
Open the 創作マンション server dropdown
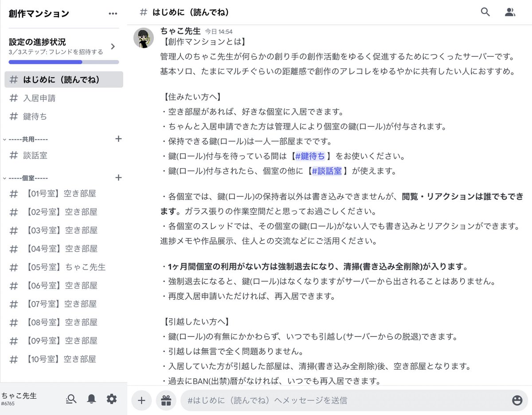click(x=38, y=13)
